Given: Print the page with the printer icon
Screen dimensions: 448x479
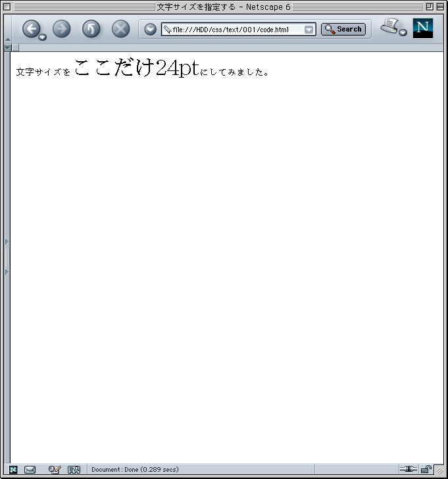Looking at the screenshot, I should click(389, 26).
